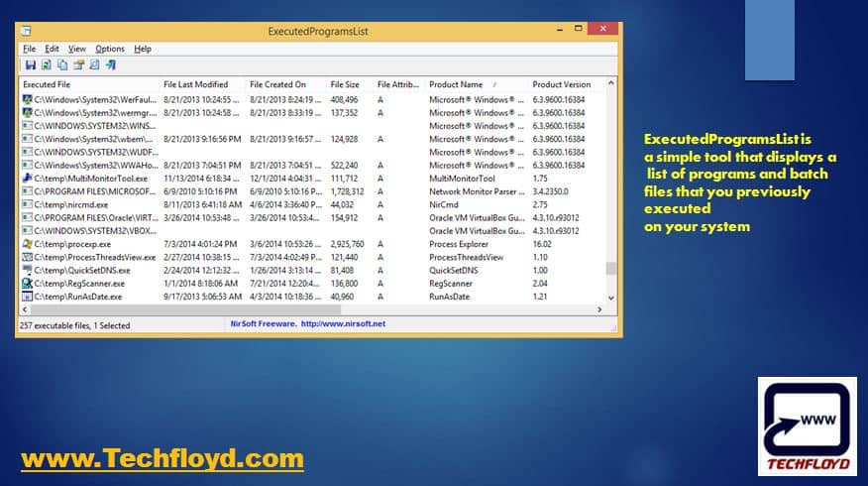
Task: Click the horizontal scrollbar left arrow
Action: (x=25, y=309)
